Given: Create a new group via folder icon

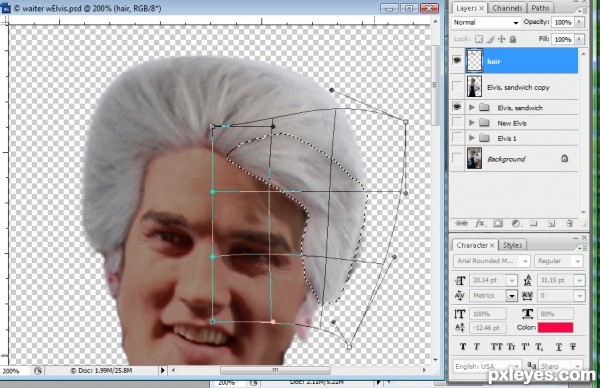Looking at the screenshot, I should click(x=533, y=223).
